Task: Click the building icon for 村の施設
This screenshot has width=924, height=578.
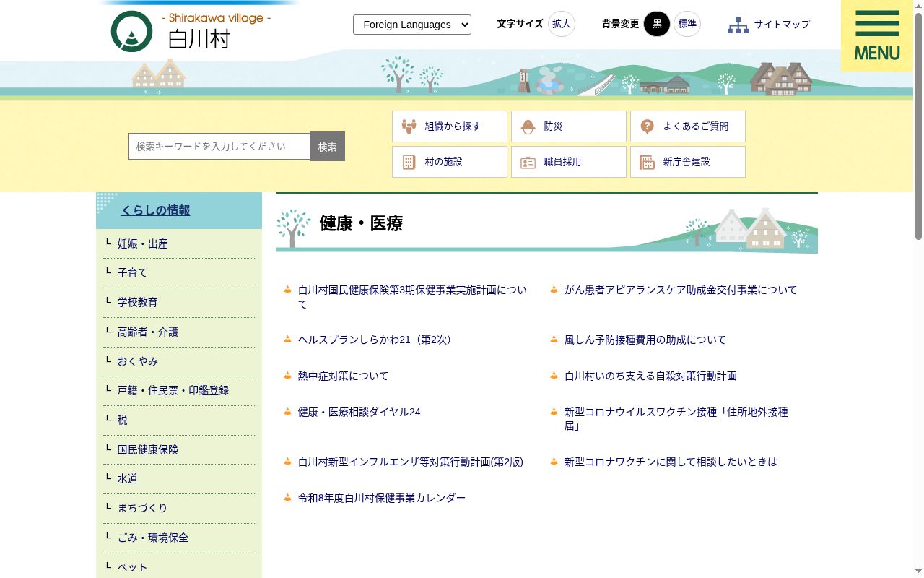Action: (x=409, y=162)
